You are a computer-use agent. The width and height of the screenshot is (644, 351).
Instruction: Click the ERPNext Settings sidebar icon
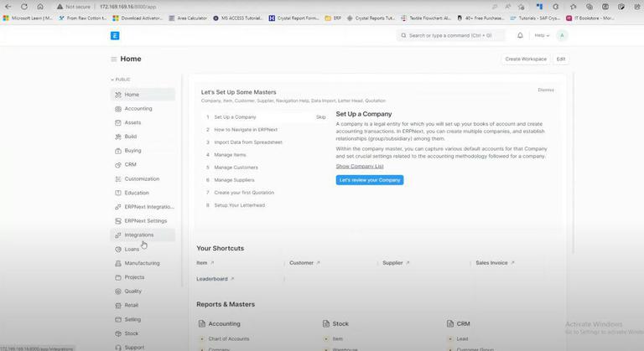pos(118,221)
